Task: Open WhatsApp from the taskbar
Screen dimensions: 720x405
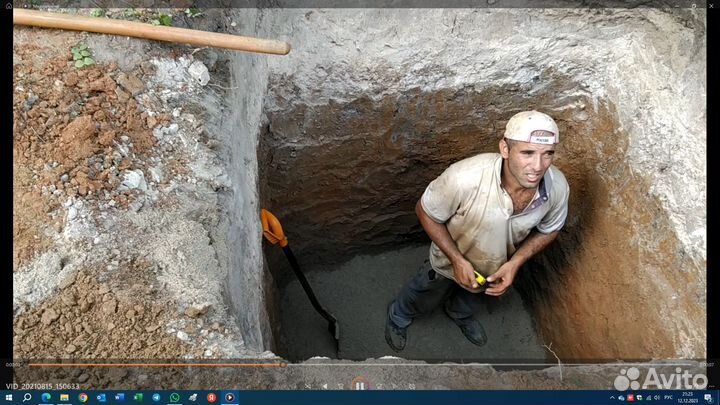Action: pos(174,398)
